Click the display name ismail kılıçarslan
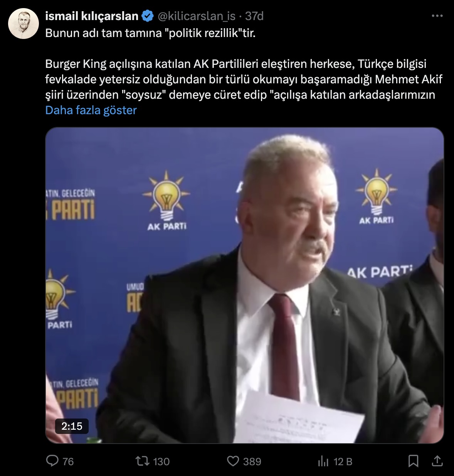The image size is (454, 476). [x=92, y=16]
